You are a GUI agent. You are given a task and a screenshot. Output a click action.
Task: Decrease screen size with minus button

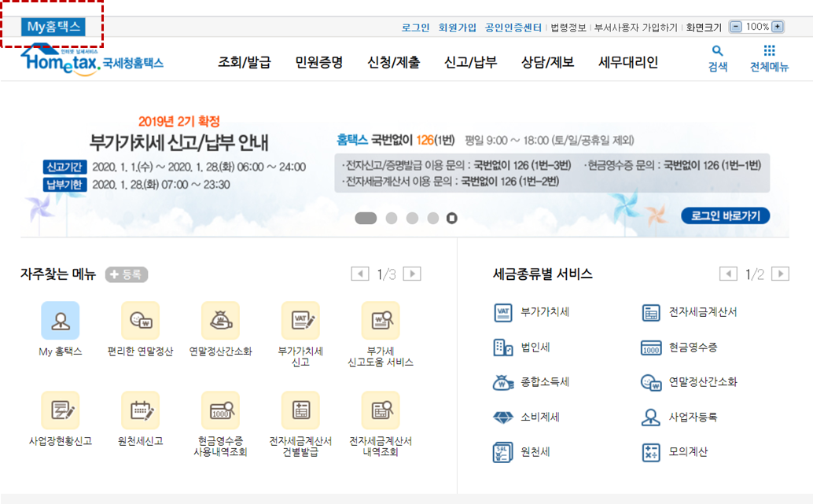(736, 27)
